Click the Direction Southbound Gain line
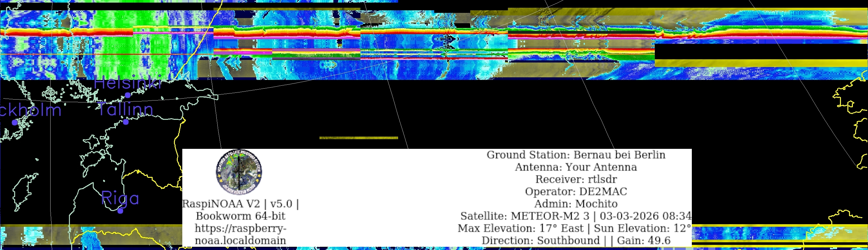The image size is (868, 250). click(576, 240)
